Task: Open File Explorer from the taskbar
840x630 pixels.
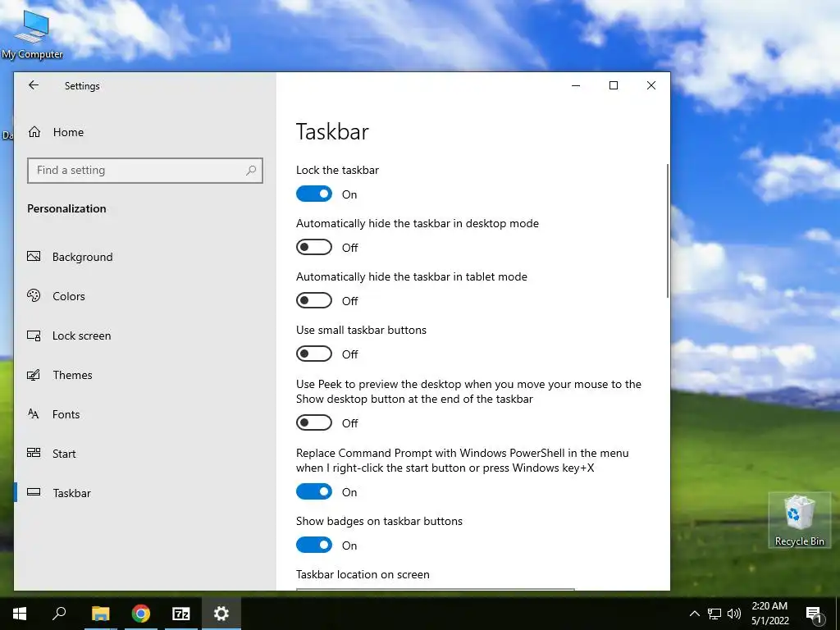Action: coord(100,614)
